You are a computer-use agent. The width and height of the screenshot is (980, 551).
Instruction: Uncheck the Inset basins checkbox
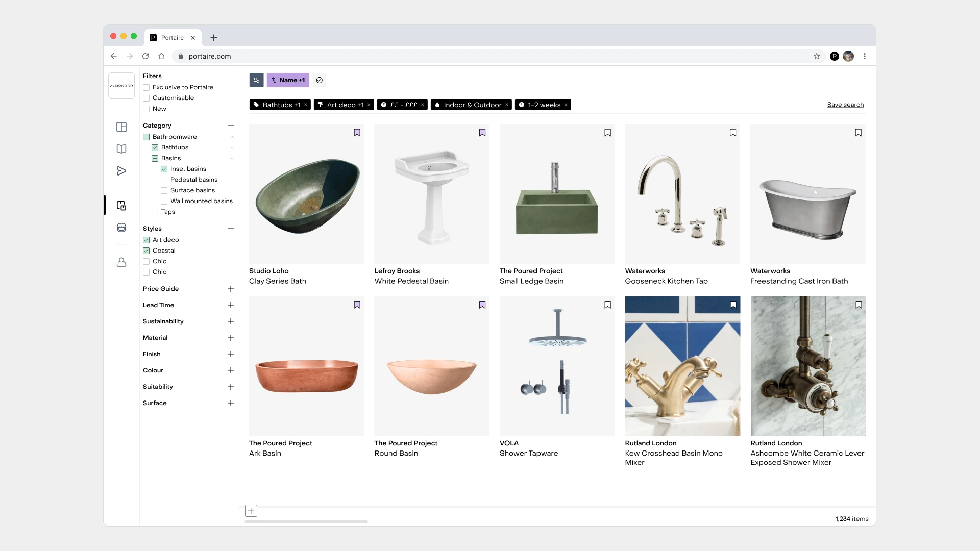[x=164, y=169]
